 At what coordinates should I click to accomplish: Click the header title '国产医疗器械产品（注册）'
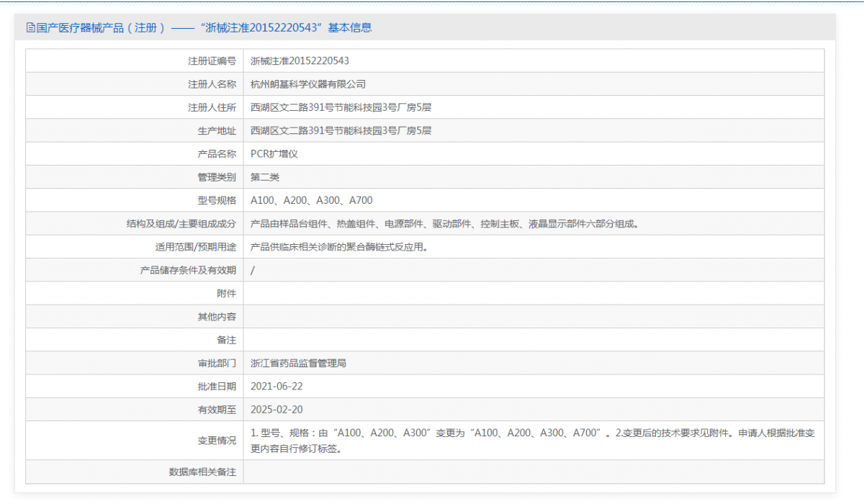(101, 28)
